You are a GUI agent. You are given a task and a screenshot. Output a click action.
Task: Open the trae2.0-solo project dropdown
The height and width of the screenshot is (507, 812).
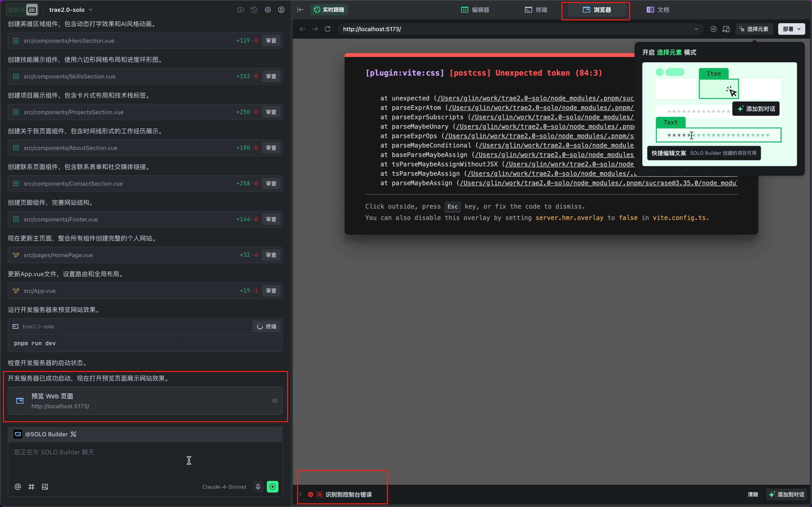tap(71, 10)
